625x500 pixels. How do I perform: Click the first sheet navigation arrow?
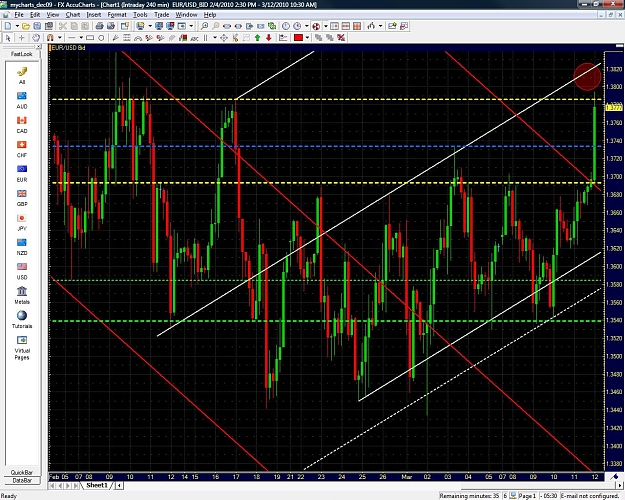tap(52, 486)
